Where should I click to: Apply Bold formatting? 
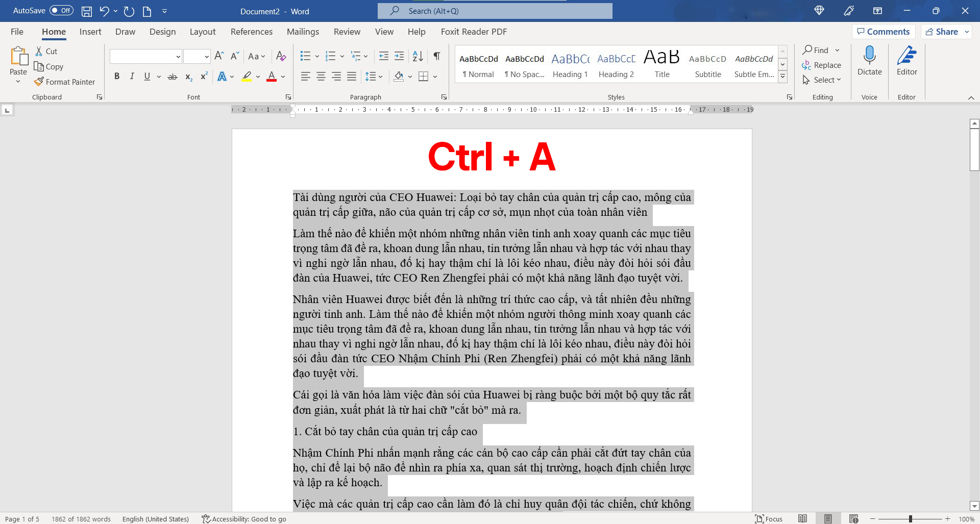tap(117, 77)
